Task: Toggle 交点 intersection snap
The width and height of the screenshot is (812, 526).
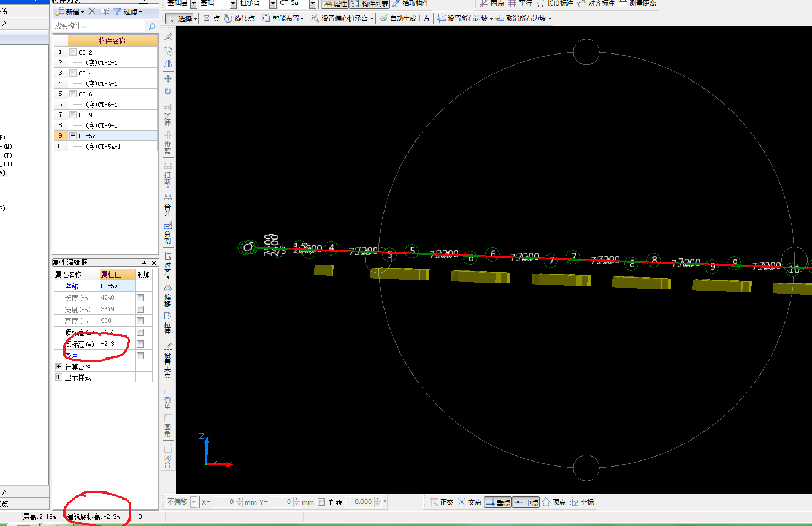Action: (x=470, y=502)
